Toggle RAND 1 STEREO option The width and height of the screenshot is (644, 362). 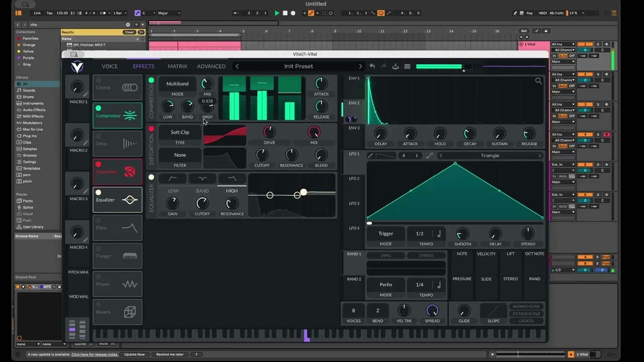pos(426,255)
